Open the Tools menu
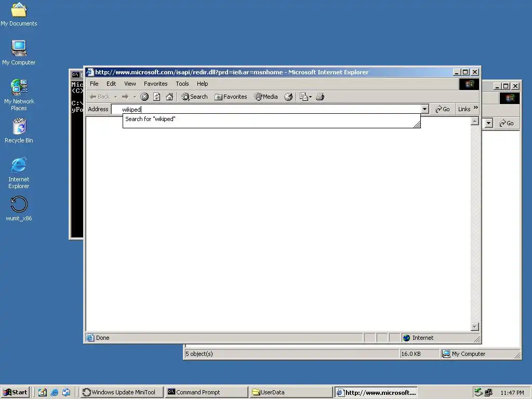Viewport: 532px width, 399px height. tap(182, 84)
